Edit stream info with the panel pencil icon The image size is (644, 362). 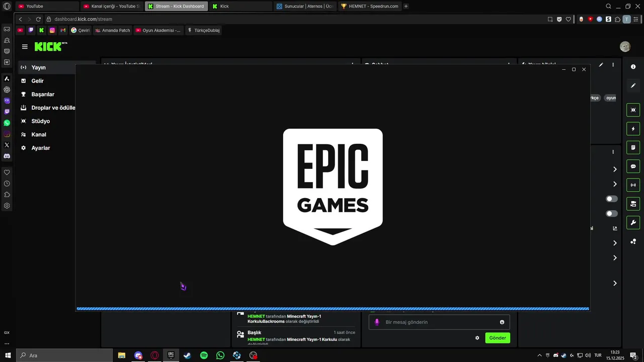(x=601, y=65)
